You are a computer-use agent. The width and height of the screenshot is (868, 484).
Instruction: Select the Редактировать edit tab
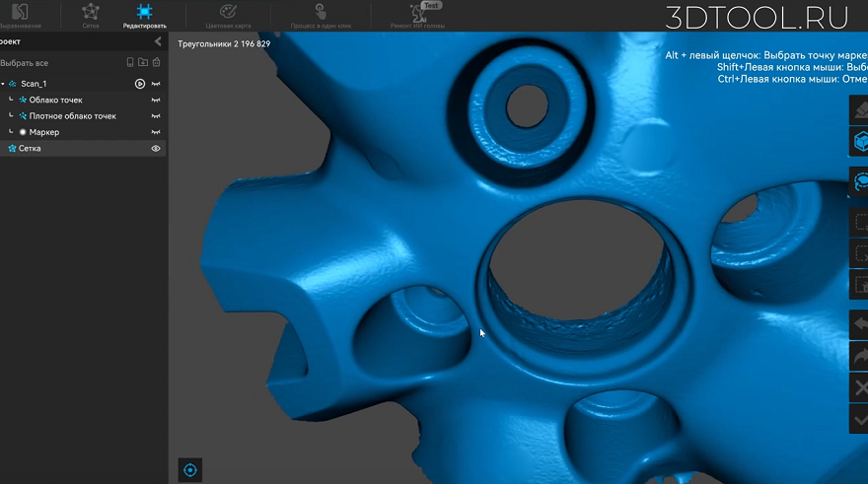pyautogui.click(x=144, y=16)
